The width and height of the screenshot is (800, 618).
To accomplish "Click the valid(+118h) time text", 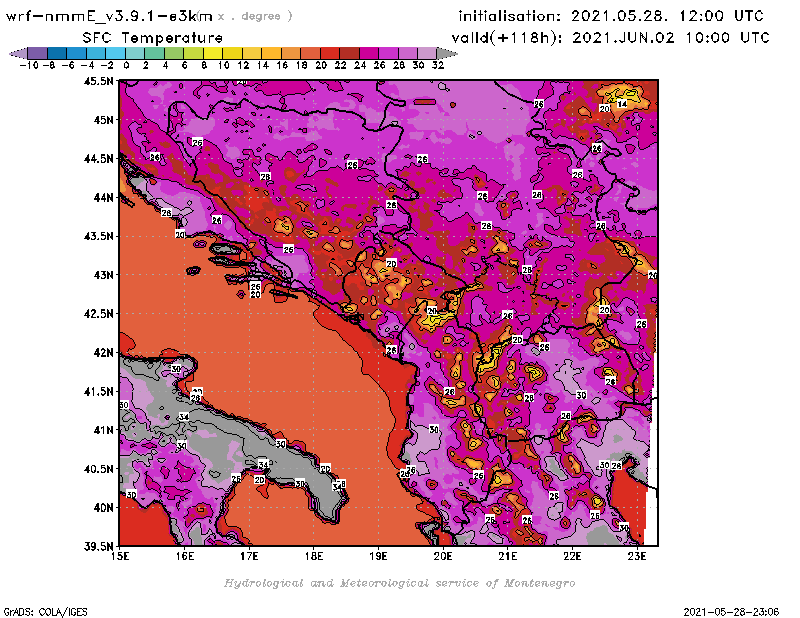I will click(x=610, y=38).
